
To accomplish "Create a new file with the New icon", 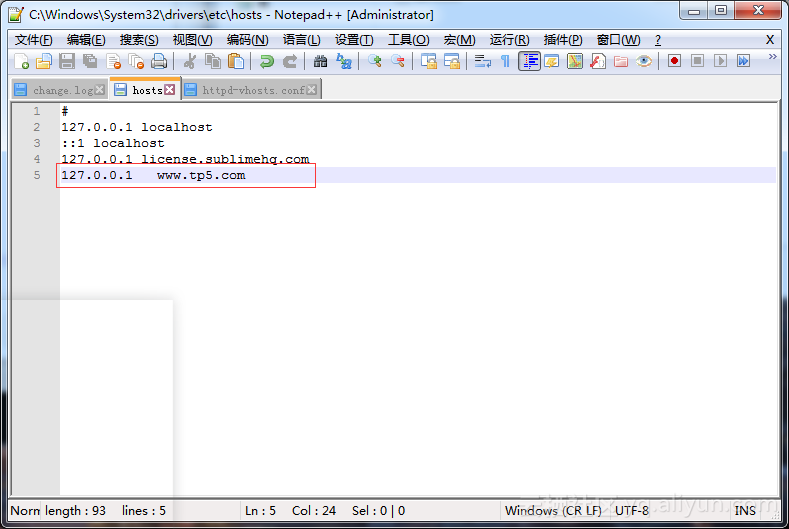I will [x=21, y=61].
